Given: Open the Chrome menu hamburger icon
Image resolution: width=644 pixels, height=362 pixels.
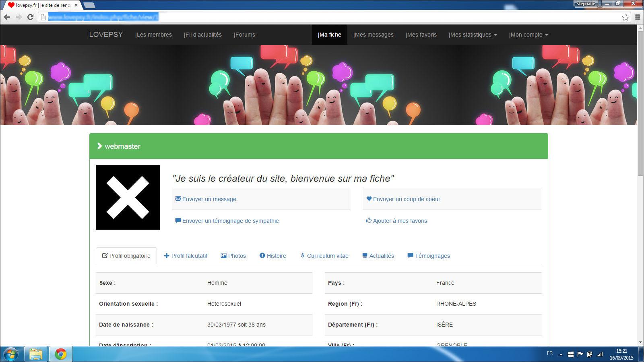Looking at the screenshot, I should click(x=638, y=17).
